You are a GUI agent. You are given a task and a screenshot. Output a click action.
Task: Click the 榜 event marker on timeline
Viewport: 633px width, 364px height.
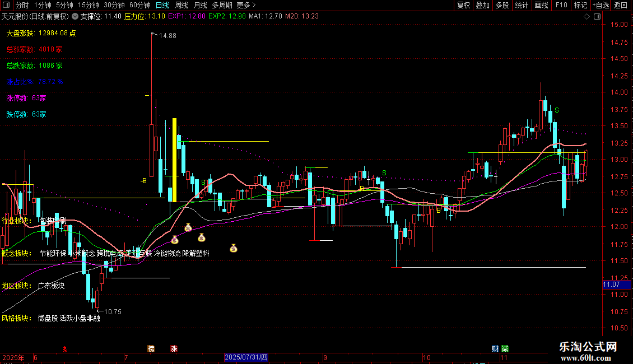[x=151, y=349]
